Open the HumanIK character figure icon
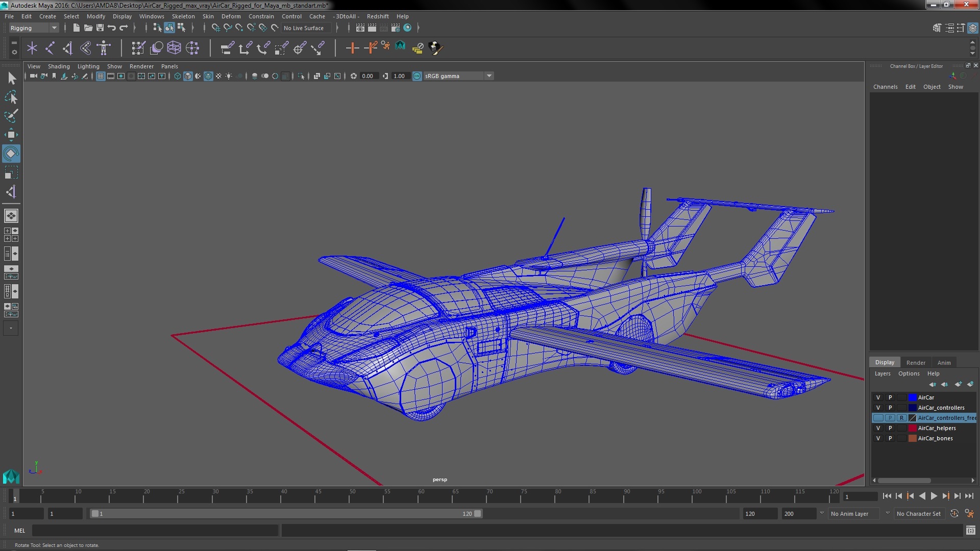 click(104, 48)
